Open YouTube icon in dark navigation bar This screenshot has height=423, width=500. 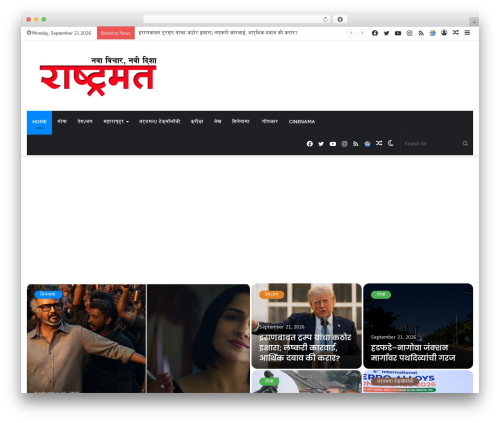[333, 144]
